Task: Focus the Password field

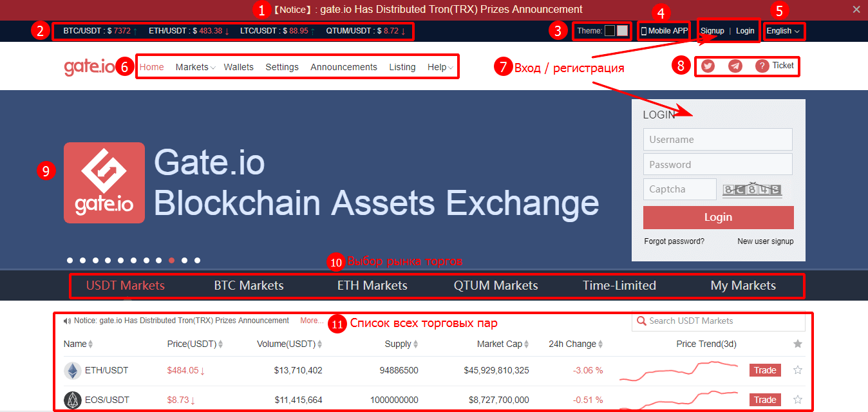Action: point(718,164)
